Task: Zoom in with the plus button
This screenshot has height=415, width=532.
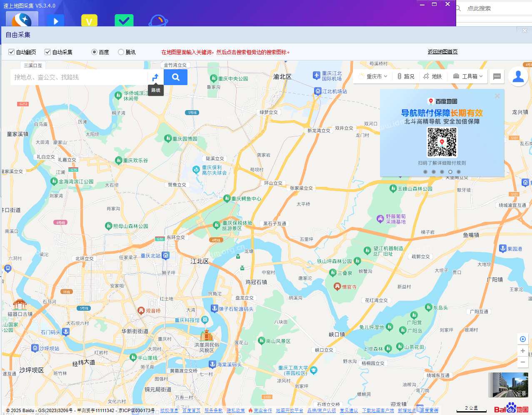Action: (523, 351)
